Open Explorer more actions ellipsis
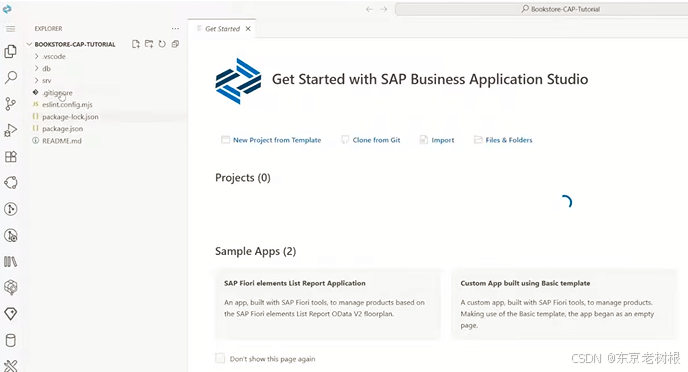 [x=176, y=29]
